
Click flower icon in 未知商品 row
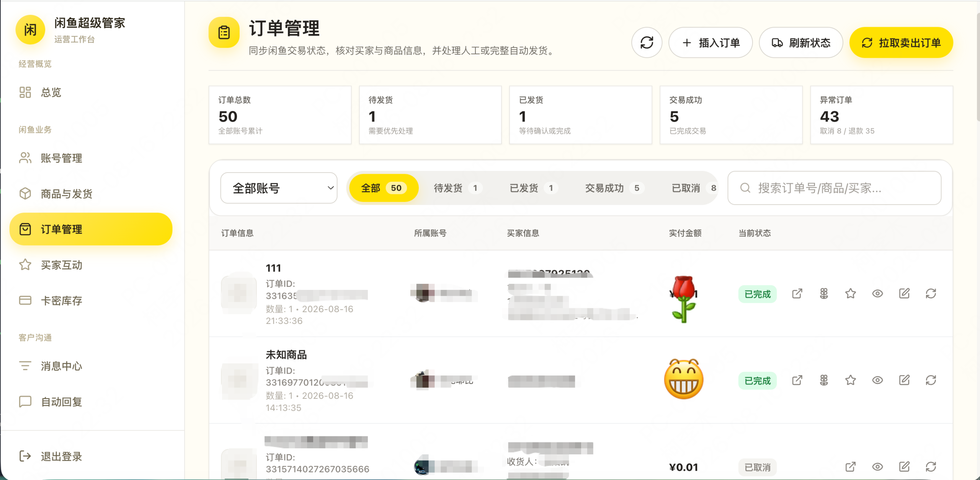tap(824, 380)
